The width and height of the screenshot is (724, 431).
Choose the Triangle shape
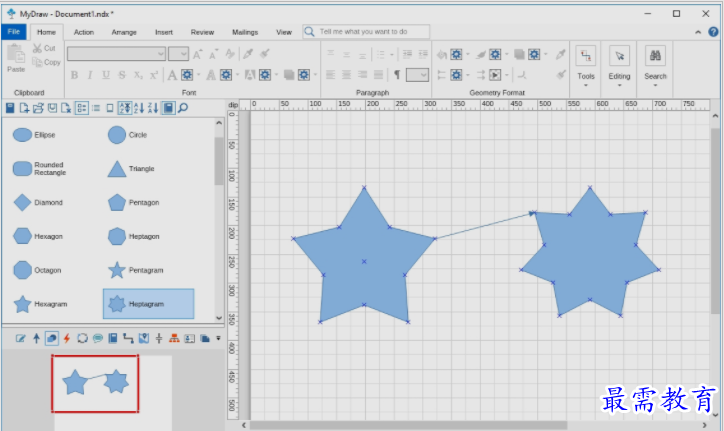coord(131,169)
